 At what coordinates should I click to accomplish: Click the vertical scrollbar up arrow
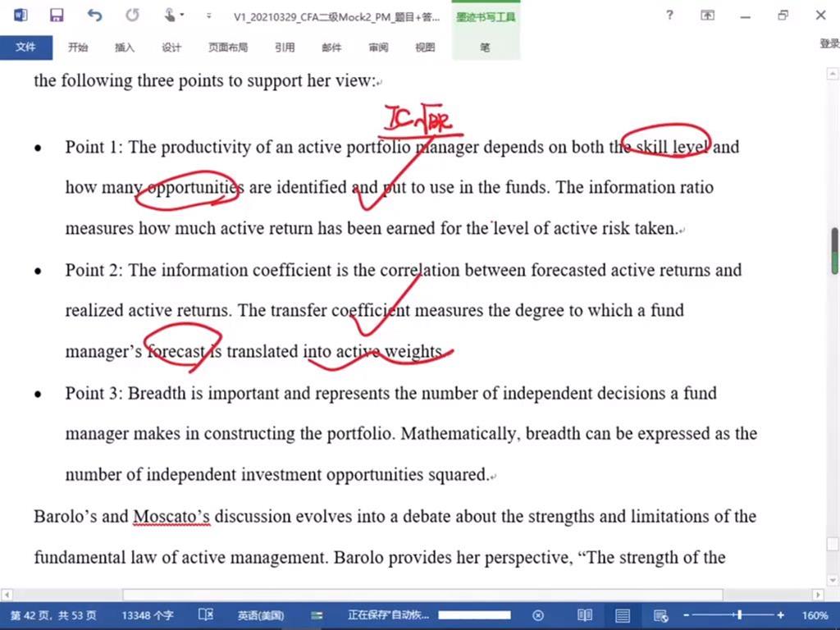click(x=833, y=73)
